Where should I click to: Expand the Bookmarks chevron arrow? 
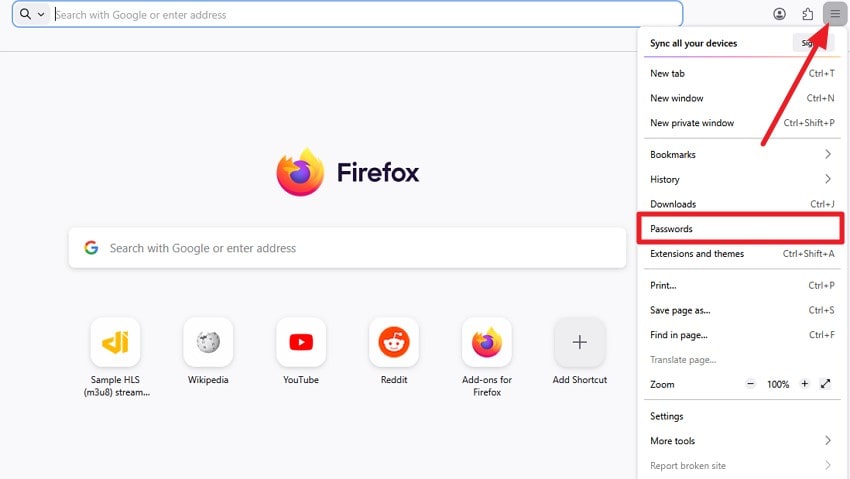[x=828, y=154]
